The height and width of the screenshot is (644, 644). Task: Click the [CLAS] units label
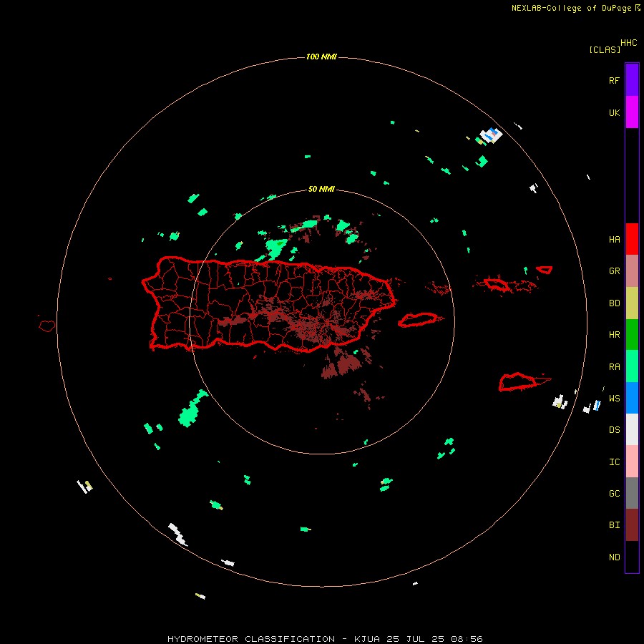(605, 49)
